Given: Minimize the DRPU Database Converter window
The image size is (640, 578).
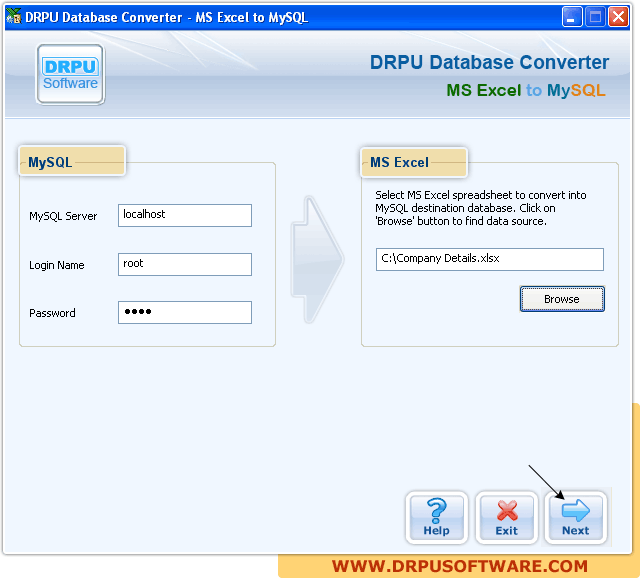Looking at the screenshot, I should tap(571, 17).
